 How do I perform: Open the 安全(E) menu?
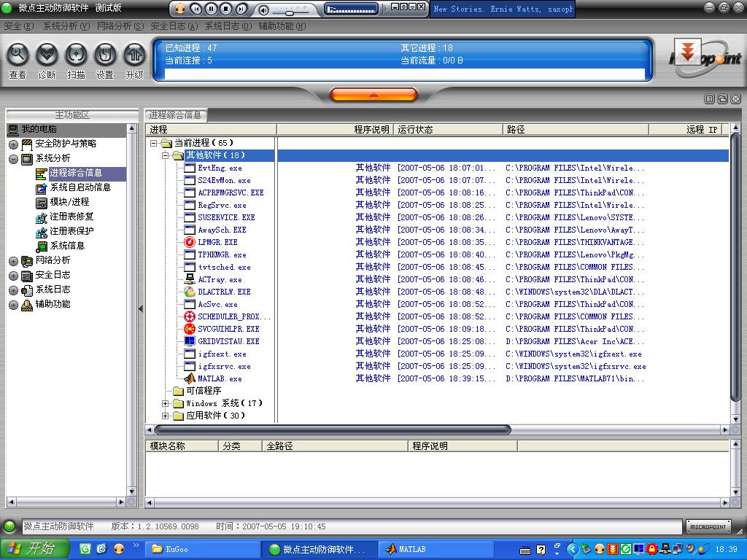(x=18, y=26)
